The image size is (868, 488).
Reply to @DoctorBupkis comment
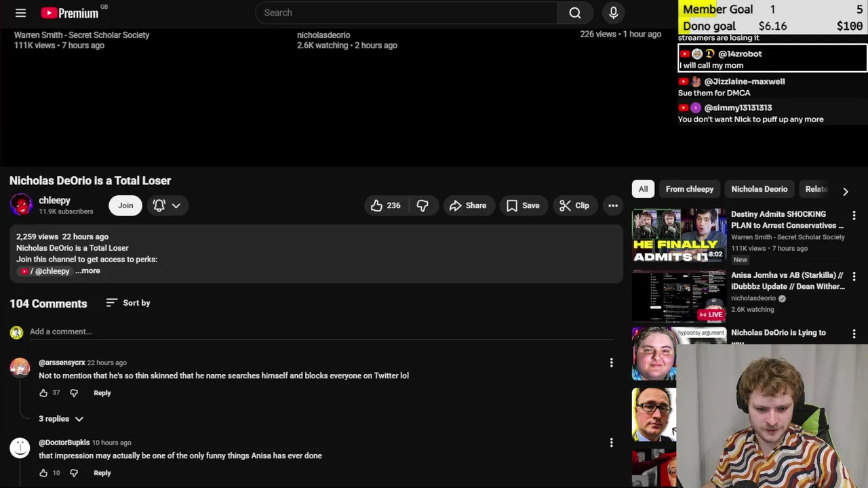102,473
